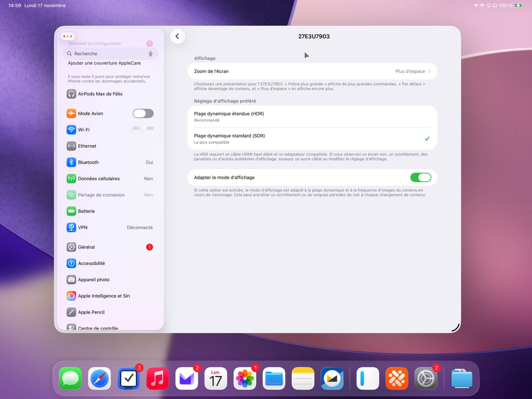Open the Wi-Fi settings row
532x399 pixels.
point(110,130)
